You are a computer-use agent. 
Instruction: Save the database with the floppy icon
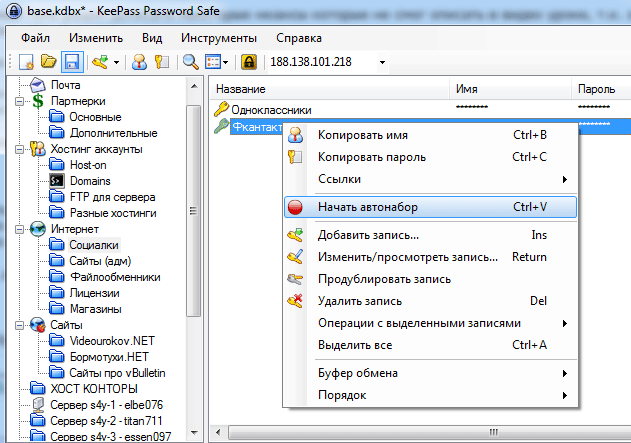click(x=72, y=62)
